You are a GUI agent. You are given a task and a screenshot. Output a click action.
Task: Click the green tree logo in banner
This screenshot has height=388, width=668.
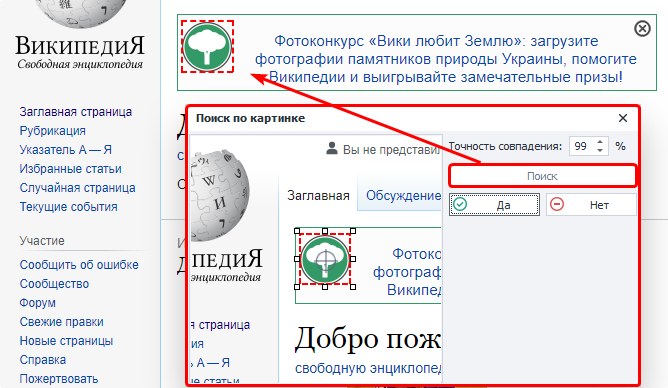pyautogui.click(x=207, y=47)
